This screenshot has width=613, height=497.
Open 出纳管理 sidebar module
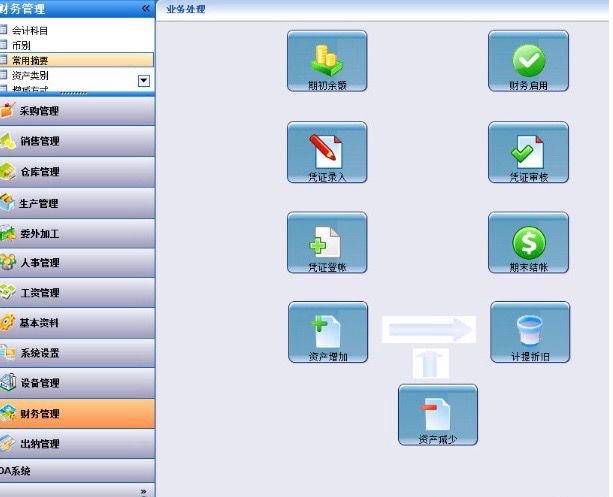tap(77, 444)
